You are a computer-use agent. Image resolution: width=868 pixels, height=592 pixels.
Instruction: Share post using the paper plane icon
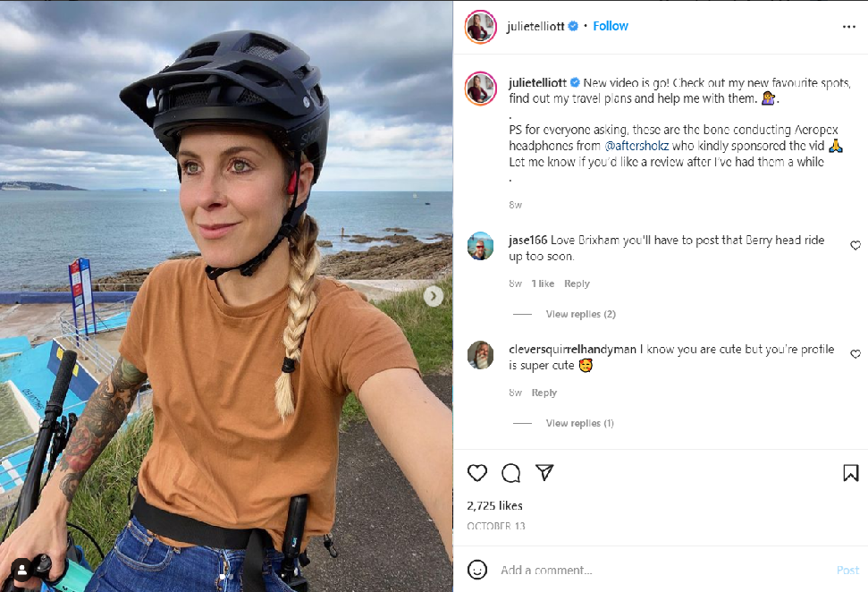[544, 473]
